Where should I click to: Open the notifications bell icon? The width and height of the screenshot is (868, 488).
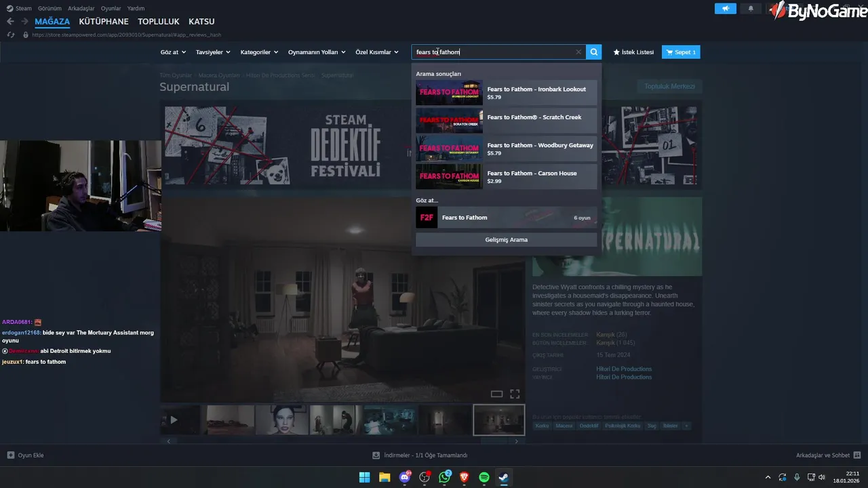[751, 9]
